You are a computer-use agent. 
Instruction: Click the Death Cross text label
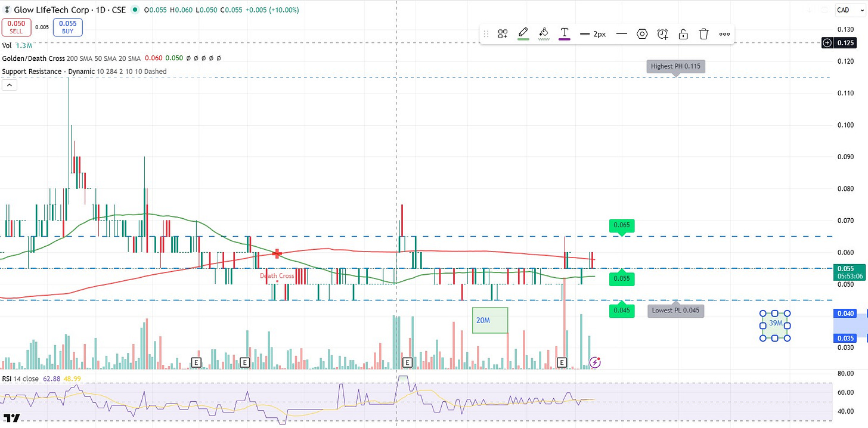click(277, 276)
